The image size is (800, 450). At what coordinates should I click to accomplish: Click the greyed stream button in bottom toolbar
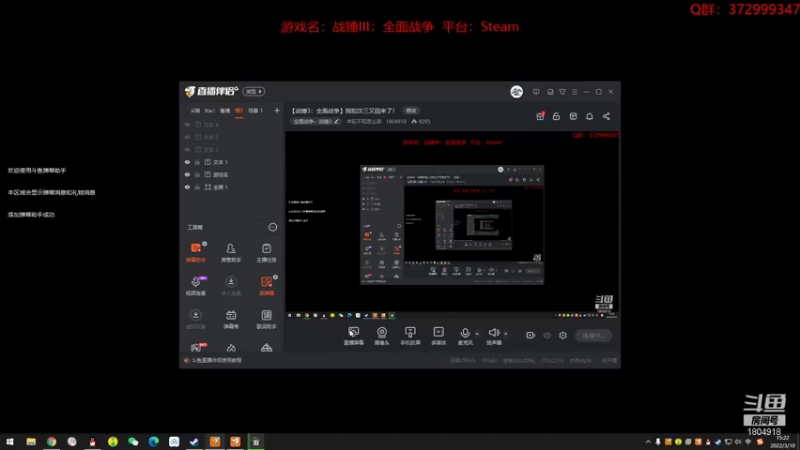pyautogui.click(x=594, y=336)
